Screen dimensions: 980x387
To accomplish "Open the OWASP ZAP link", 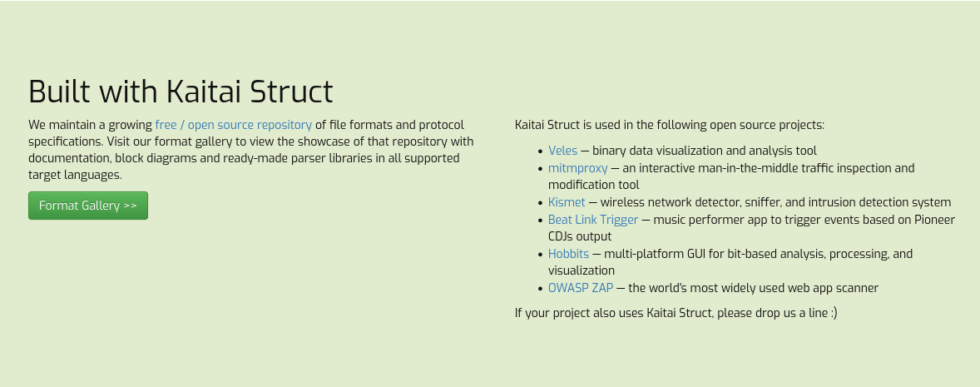I will tap(580, 288).
